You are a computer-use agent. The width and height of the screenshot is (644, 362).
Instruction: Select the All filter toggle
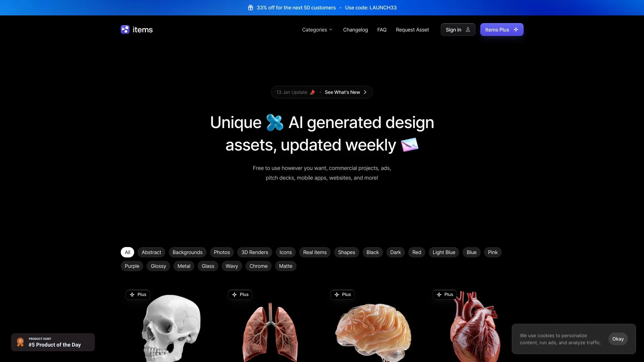[126, 252]
